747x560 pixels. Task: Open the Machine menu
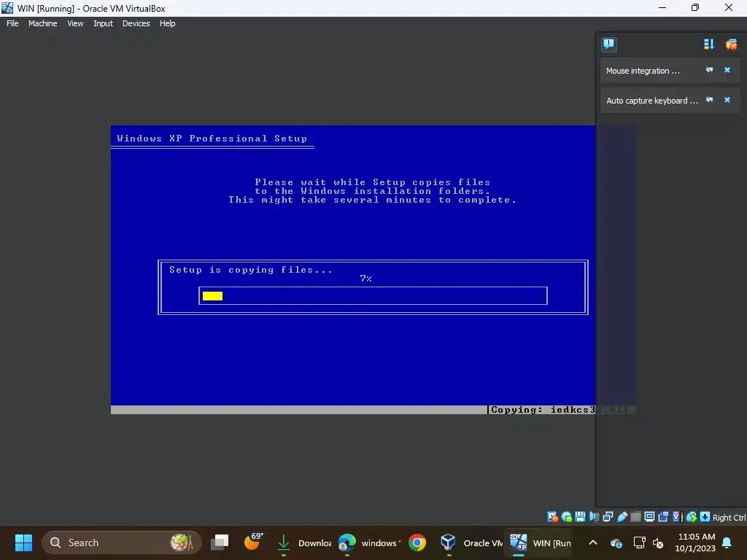pyautogui.click(x=42, y=23)
